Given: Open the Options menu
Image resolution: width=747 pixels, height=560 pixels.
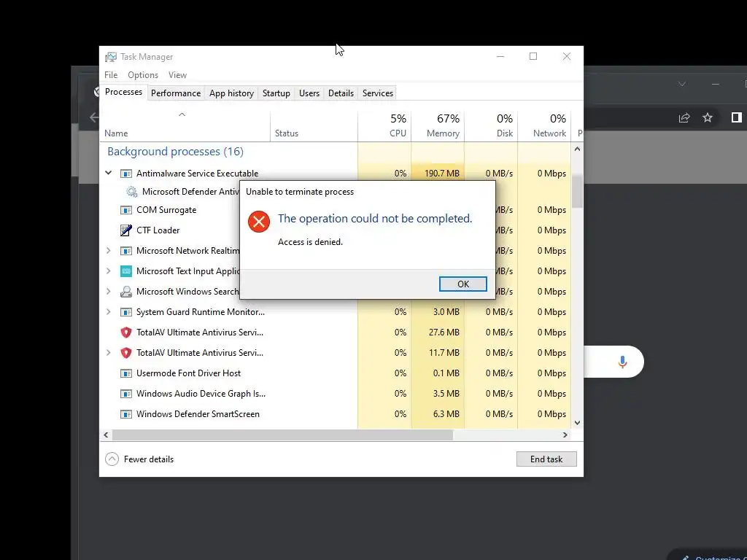Looking at the screenshot, I should click(x=143, y=75).
